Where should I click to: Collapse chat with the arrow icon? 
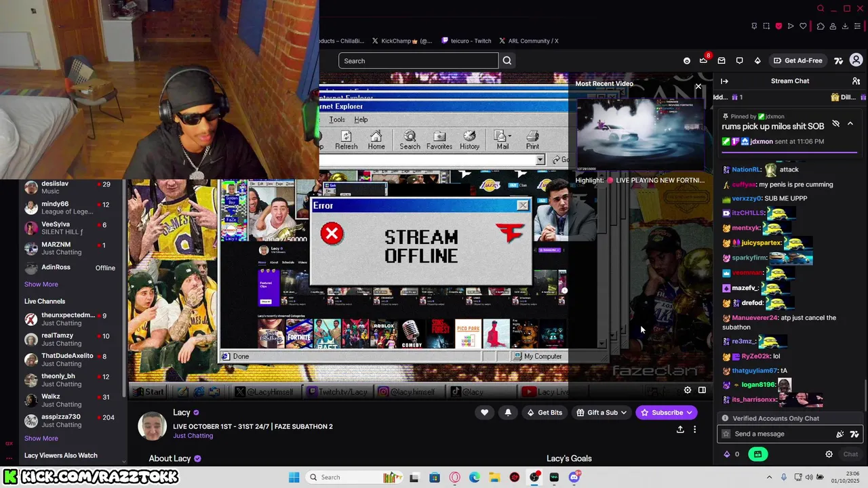724,81
